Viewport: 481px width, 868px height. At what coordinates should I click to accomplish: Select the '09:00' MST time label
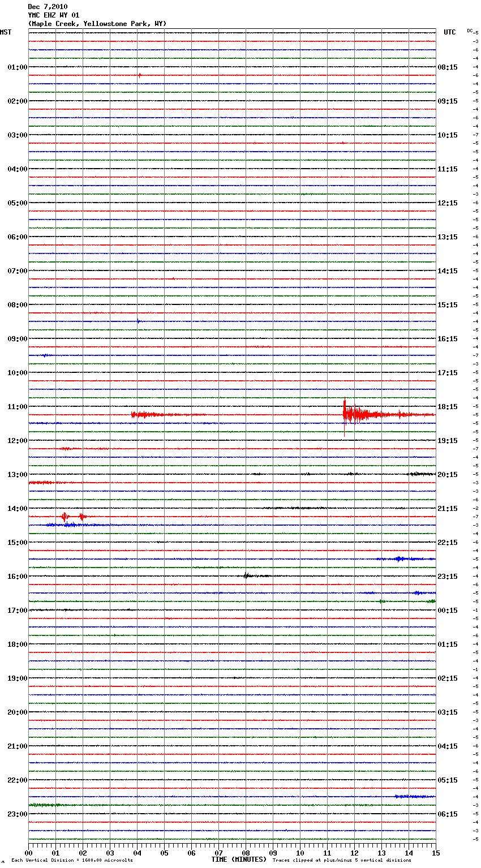tap(18, 339)
